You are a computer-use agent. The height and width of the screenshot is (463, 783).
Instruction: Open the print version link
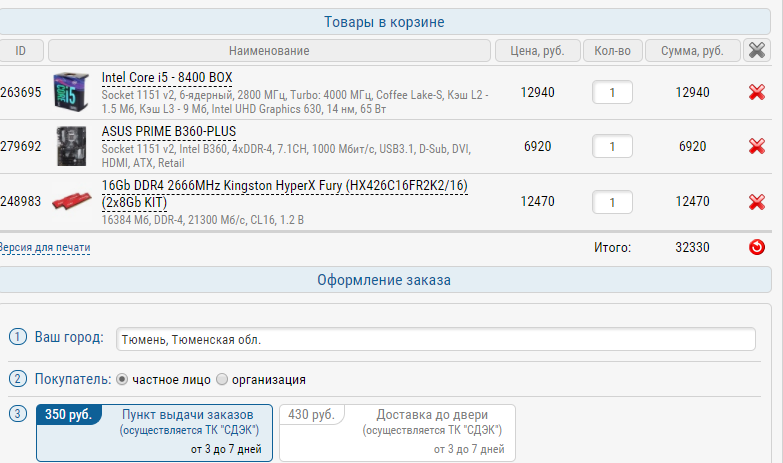[45, 247]
